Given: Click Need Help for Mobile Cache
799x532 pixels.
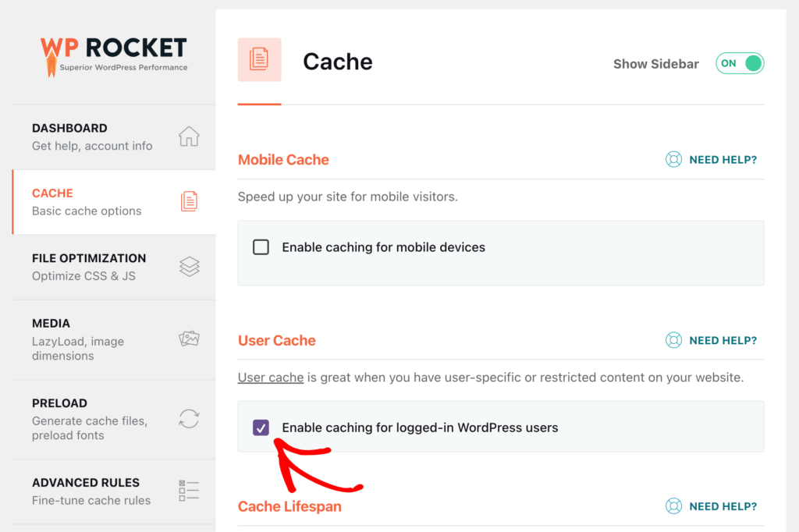Looking at the screenshot, I should 723,159.
